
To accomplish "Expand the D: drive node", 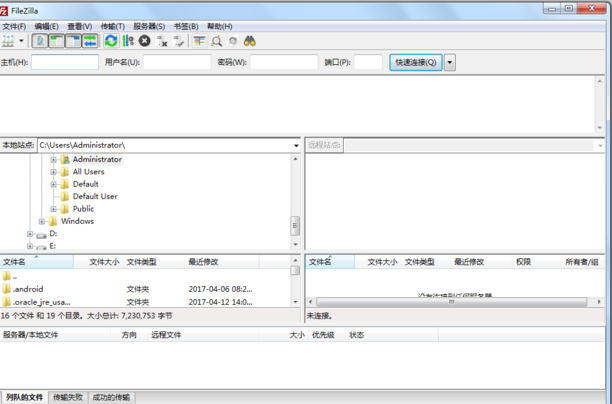I will (x=30, y=234).
